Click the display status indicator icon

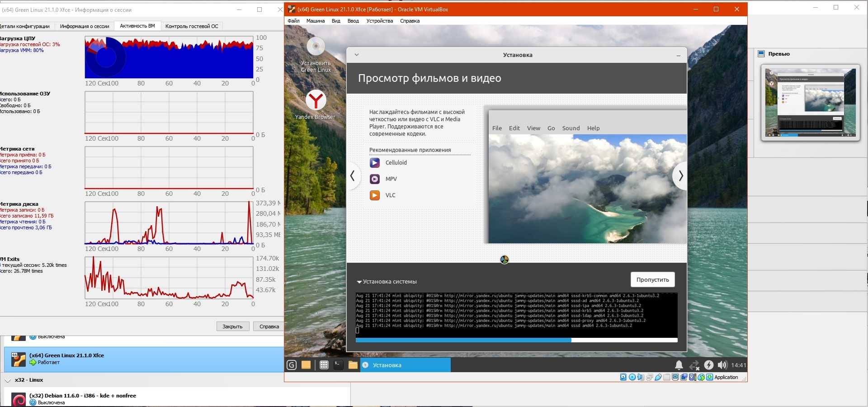675,377
